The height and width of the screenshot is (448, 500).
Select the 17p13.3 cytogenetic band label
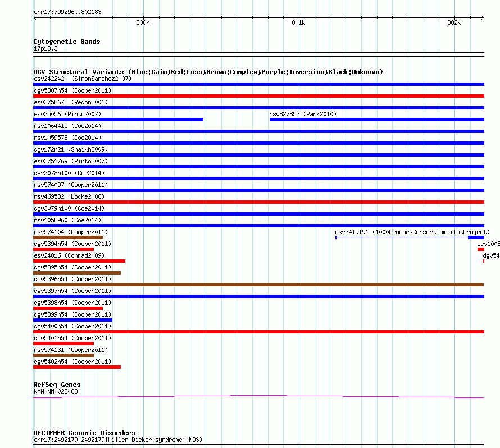click(46, 48)
